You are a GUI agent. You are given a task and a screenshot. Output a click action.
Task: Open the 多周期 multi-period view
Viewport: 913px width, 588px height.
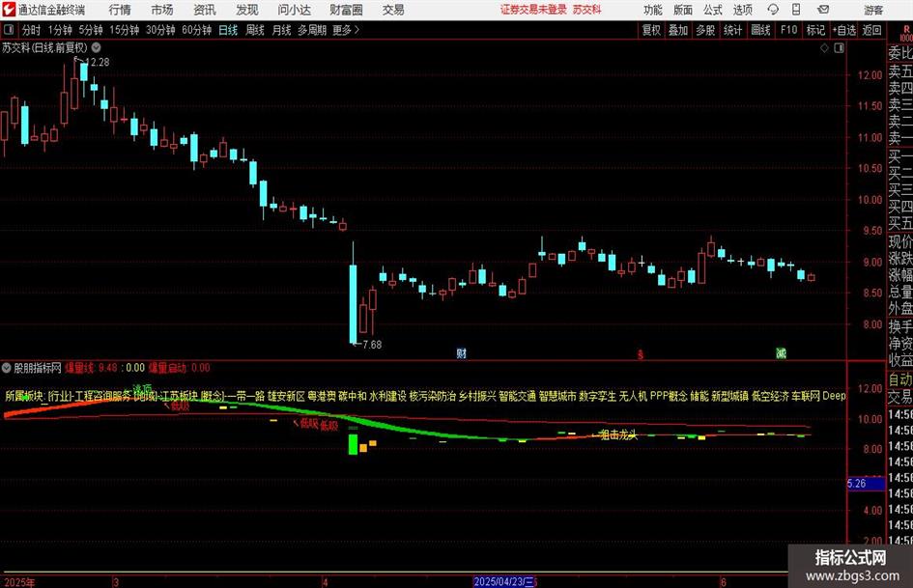pos(312,30)
